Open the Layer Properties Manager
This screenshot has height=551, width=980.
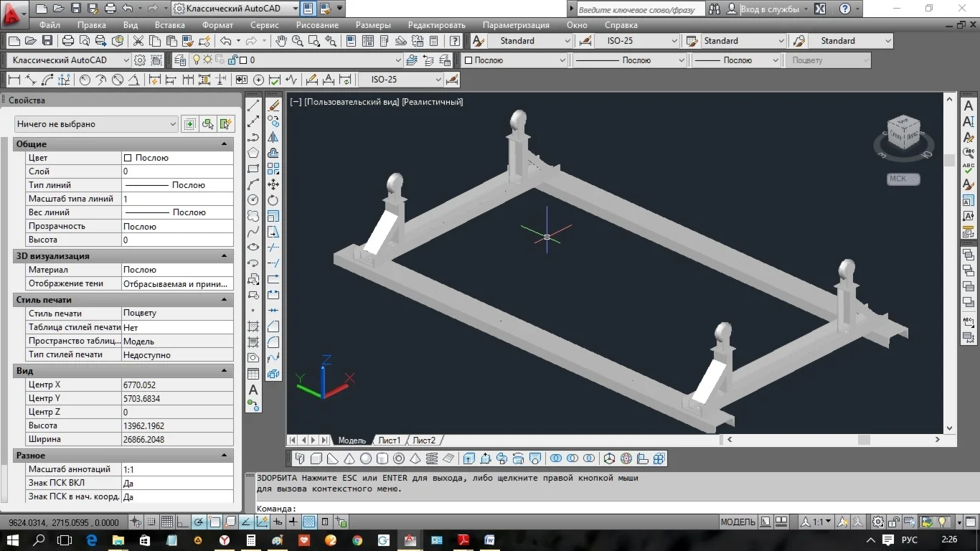179,60
